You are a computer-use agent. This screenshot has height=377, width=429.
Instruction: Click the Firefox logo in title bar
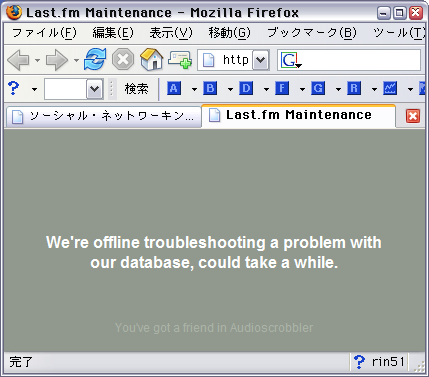coord(14,12)
